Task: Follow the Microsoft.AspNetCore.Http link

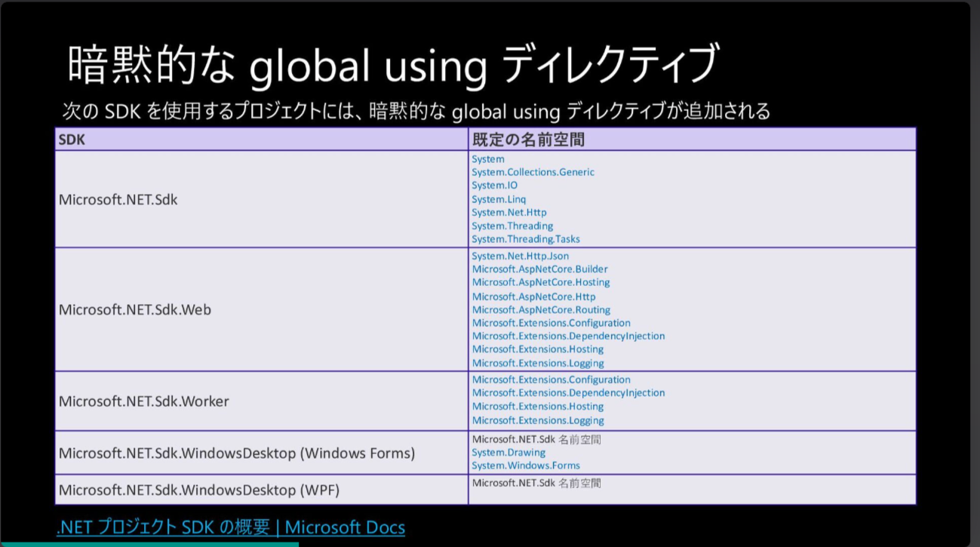Action: pos(533,297)
